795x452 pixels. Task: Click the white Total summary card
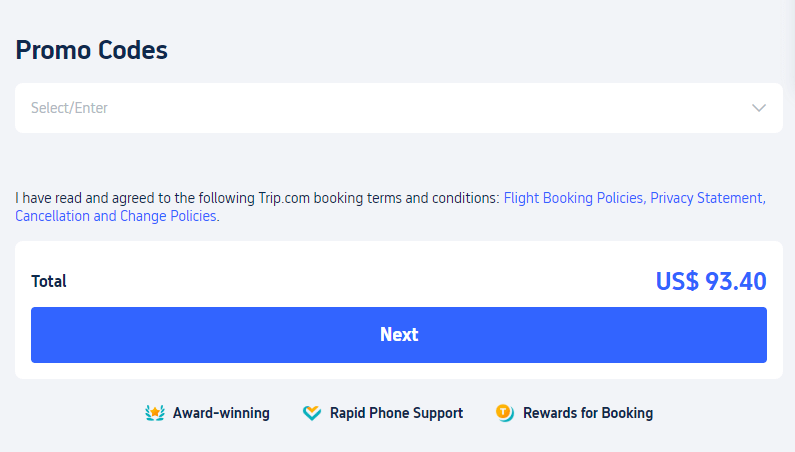(x=399, y=310)
